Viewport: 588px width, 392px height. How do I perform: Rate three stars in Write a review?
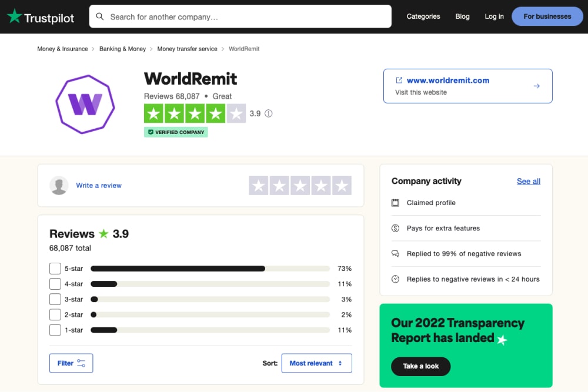pyautogui.click(x=300, y=186)
